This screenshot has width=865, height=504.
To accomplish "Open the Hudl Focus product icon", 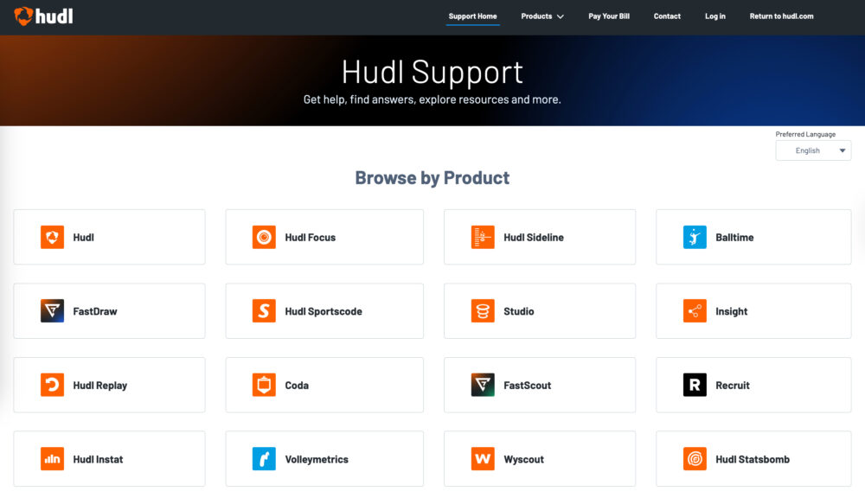I will click(x=264, y=237).
